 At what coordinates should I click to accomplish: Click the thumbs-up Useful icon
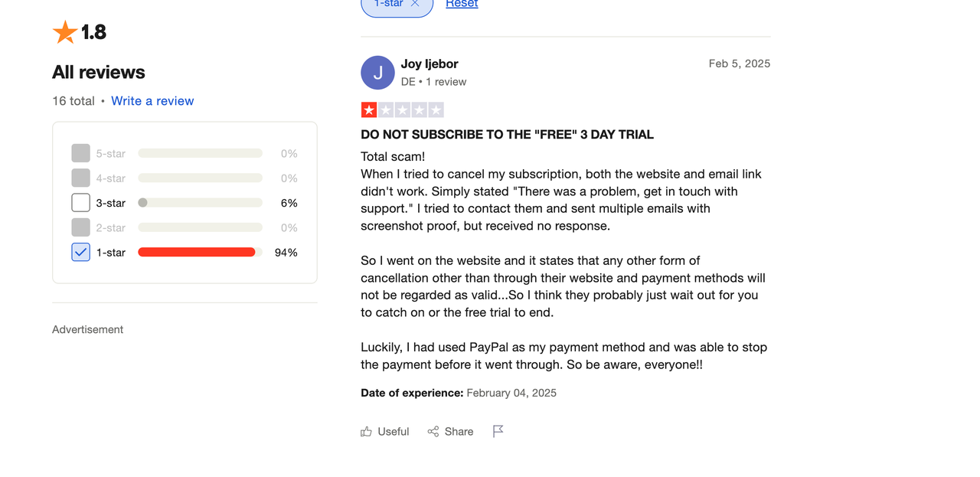(366, 432)
